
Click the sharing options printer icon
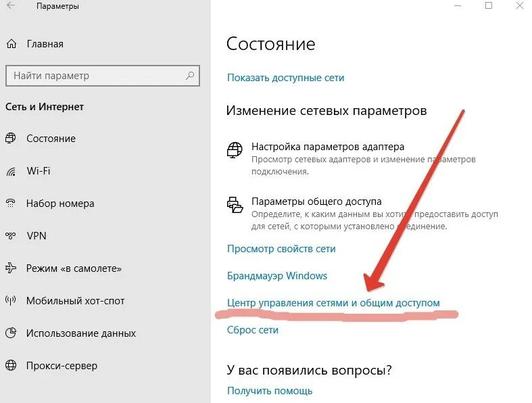235,205
